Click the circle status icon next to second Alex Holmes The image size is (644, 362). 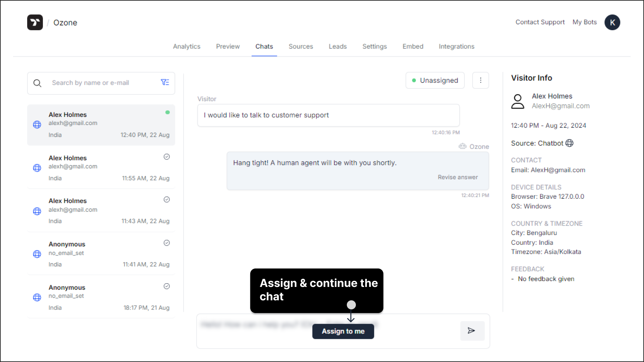[x=166, y=157]
